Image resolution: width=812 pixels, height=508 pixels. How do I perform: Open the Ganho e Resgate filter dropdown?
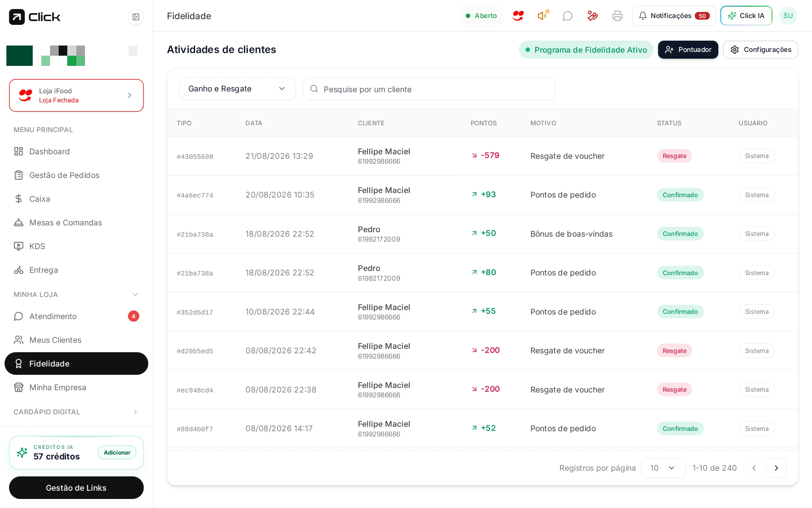point(237,89)
